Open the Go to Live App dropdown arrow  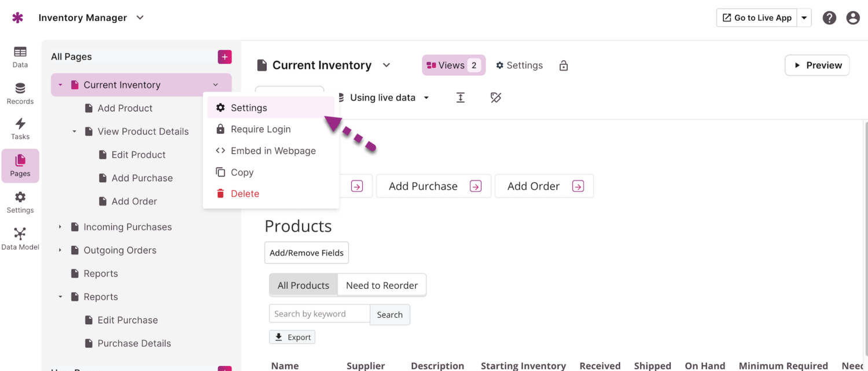pos(804,18)
